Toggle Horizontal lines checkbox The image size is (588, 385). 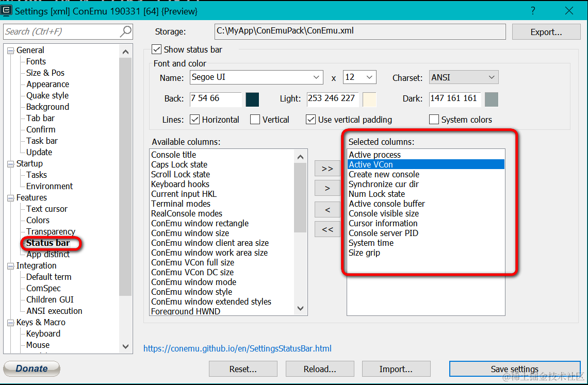(x=194, y=120)
